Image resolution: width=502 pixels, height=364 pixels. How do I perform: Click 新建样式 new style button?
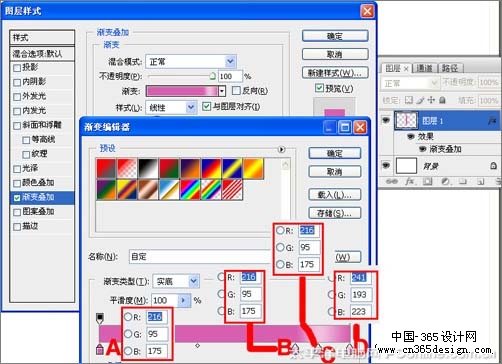(335, 73)
